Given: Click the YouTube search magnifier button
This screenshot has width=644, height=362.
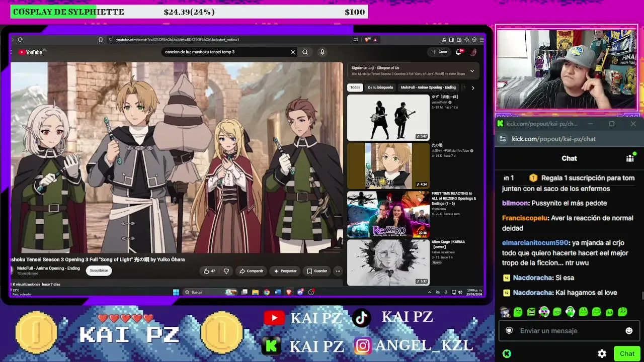Looking at the screenshot, I should [305, 52].
